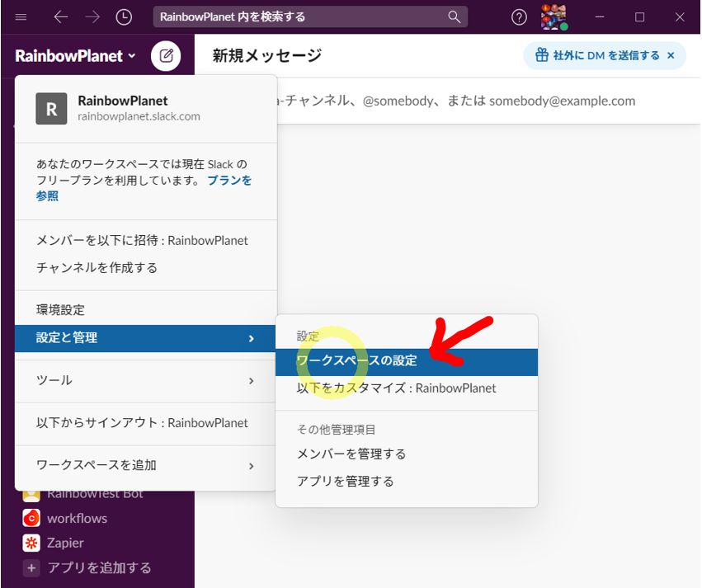This screenshot has height=588, width=702.
Task: Expand the ツール submenu arrow
Action: pos(251,381)
